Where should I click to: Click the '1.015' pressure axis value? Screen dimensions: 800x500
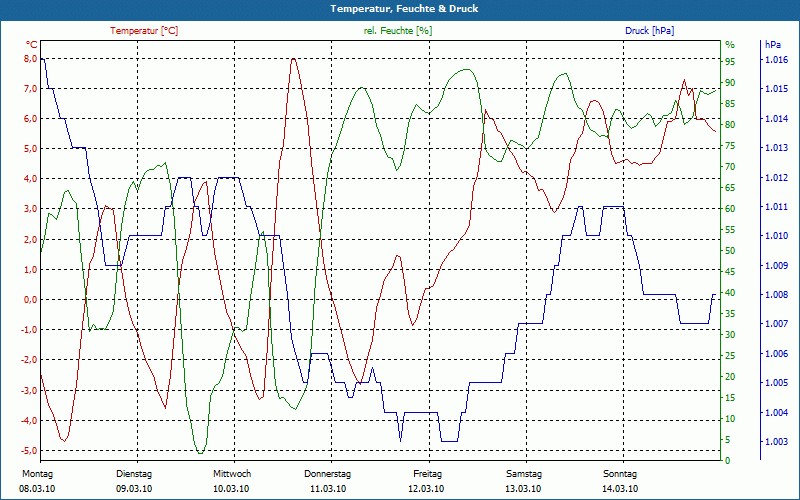coord(776,89)
